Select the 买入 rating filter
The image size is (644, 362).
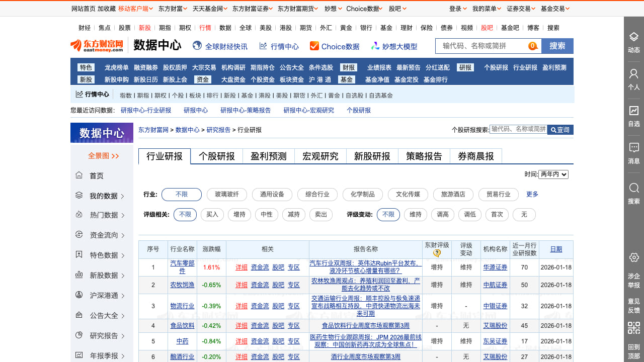(x=212, y=215)
